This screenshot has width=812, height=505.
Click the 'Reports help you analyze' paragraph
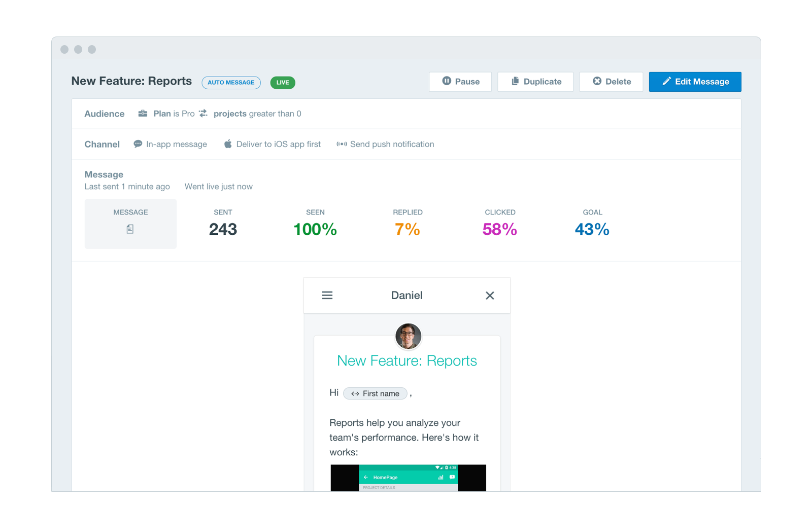coord(404,437)
